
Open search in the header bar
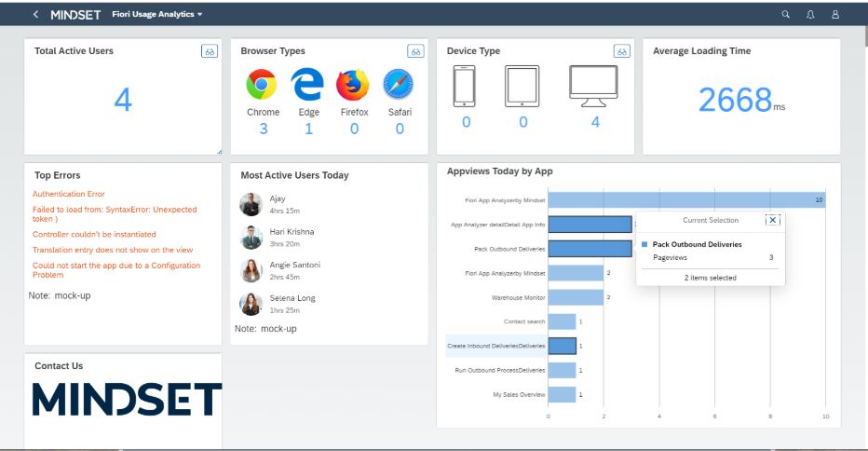pos(785,14)
